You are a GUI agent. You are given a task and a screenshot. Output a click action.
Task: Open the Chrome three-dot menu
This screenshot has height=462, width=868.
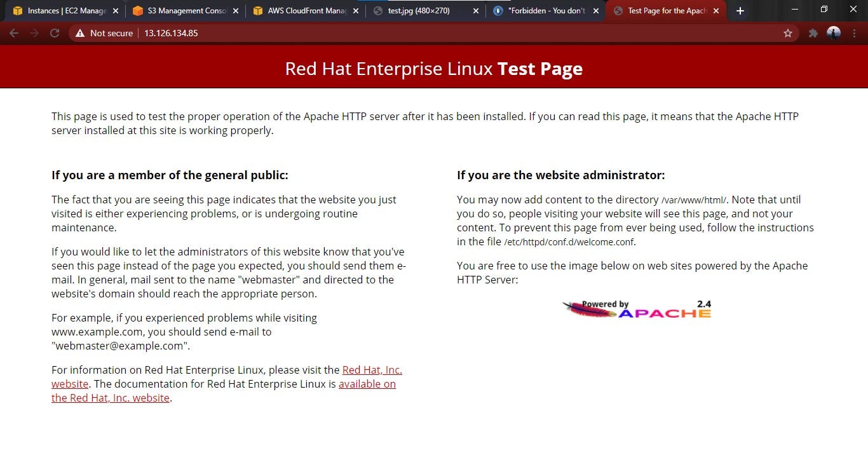854,33
